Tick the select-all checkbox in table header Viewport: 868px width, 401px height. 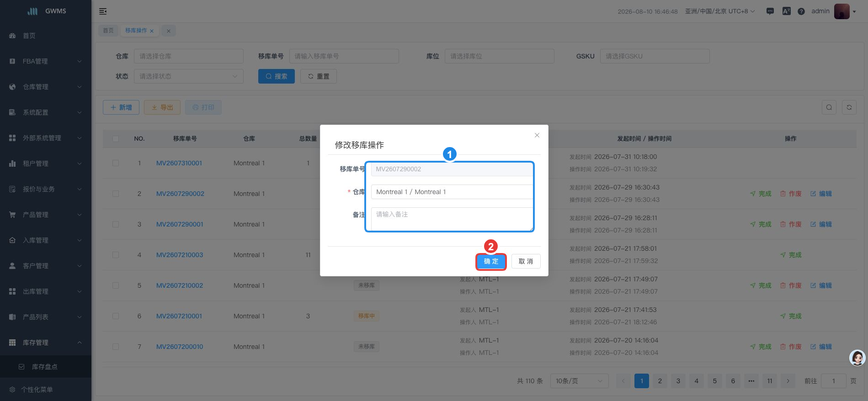pyautogui.click(x=116, y=139)
